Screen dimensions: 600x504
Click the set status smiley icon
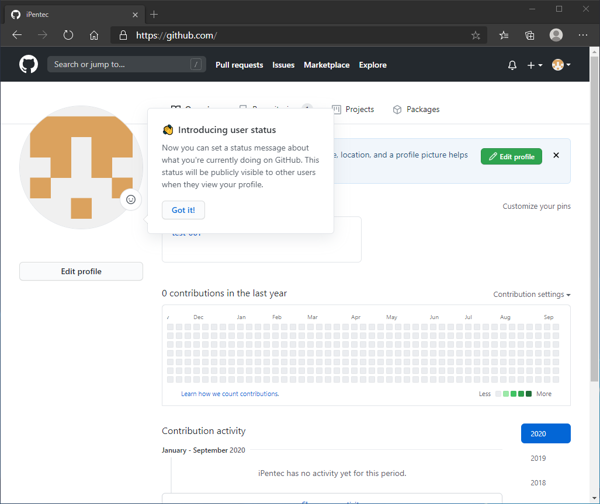131,199
